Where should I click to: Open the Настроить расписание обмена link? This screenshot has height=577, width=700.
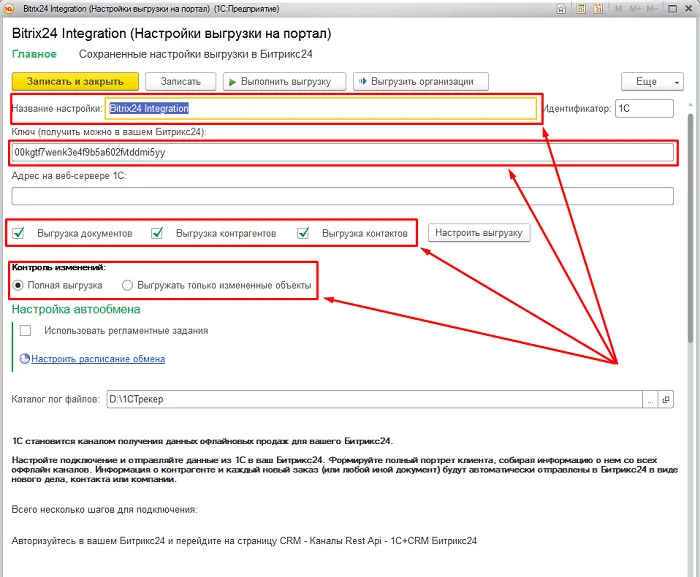tap(97, 359)
